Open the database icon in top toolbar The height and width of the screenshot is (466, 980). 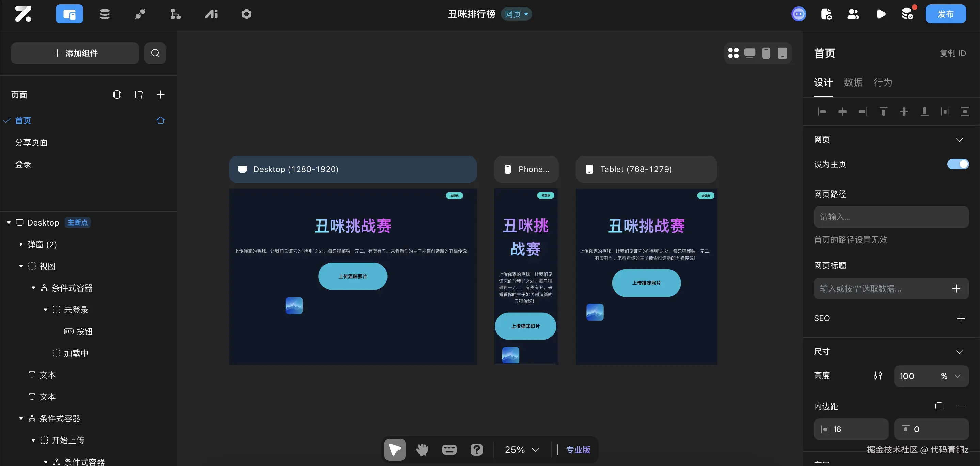click(x=105, y=14)
